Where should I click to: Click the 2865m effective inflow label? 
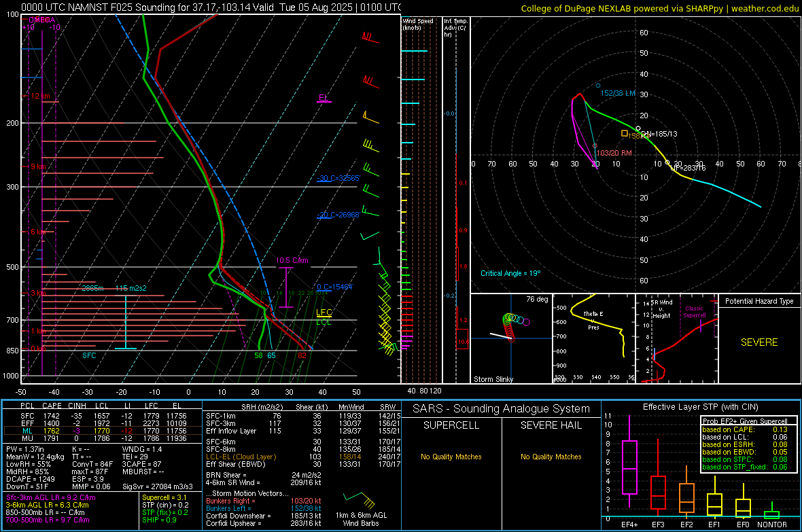(92, 288)
